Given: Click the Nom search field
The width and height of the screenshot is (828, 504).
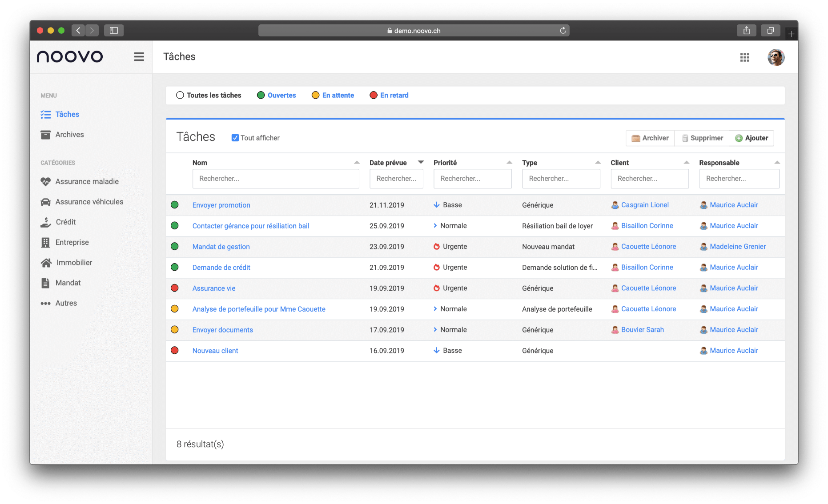Looking at the screenshot, I should click(275, 179).
